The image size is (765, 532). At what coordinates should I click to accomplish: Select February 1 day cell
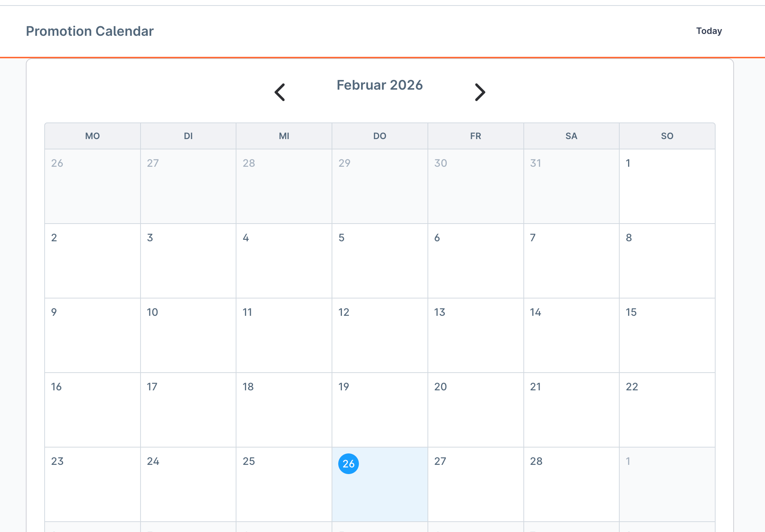[667, 186]
